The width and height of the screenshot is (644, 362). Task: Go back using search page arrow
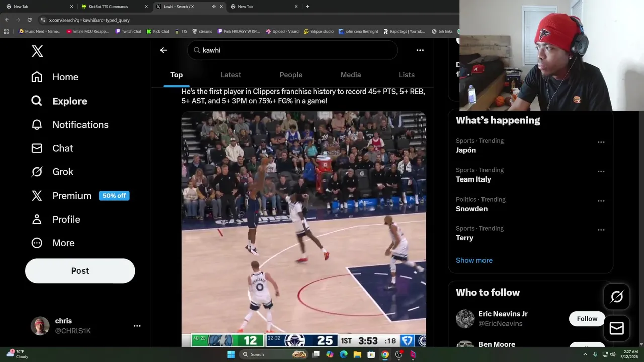click(x=164, y=50)
